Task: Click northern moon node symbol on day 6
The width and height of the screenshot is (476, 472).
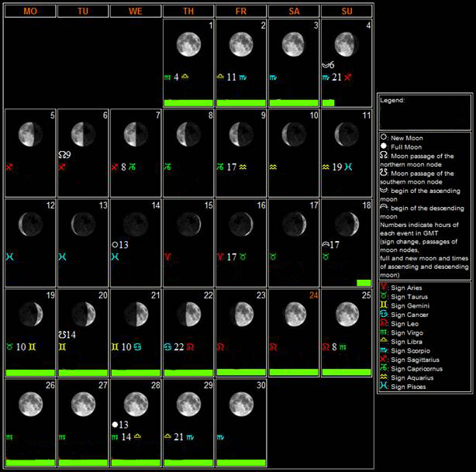Action: tap(62, 154)
